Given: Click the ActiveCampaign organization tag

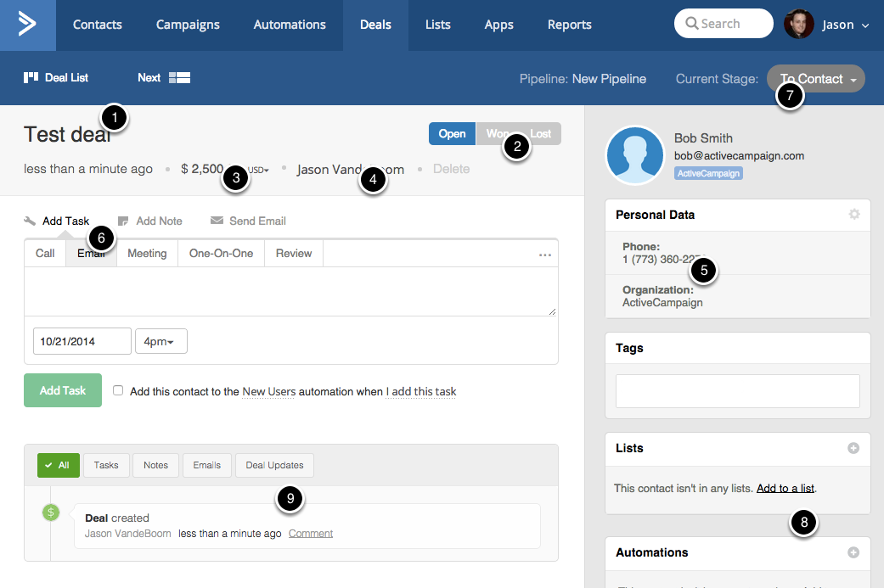Looking at the screenshot, I should click(x=708, y=173).
